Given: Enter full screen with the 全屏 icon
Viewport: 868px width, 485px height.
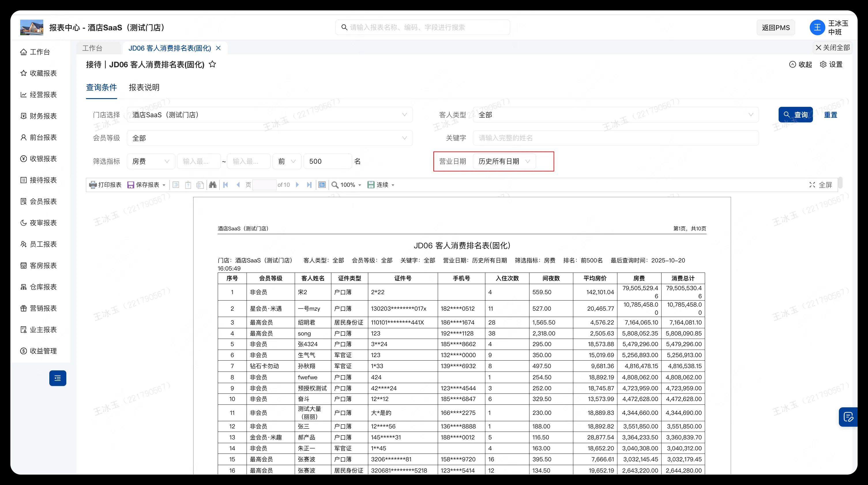Looking at the screenshot, I should point(812,184).
